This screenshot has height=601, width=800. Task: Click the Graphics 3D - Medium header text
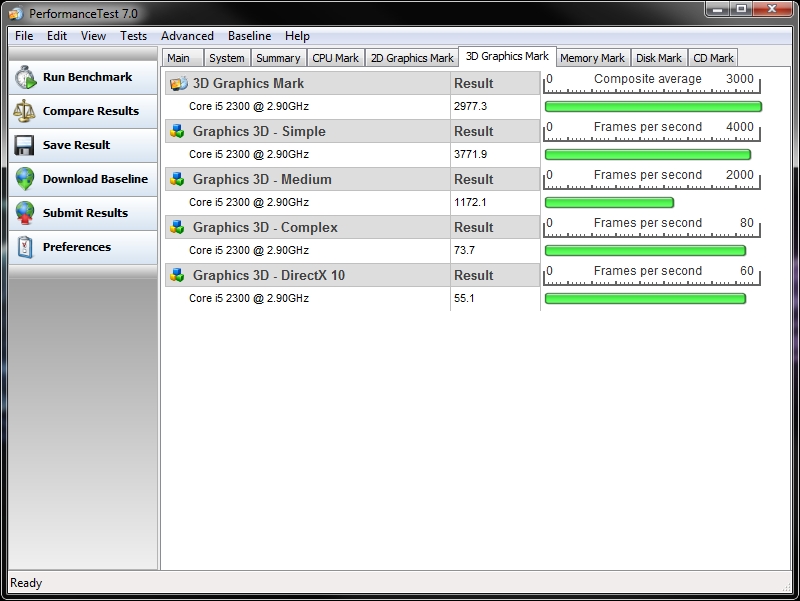tap(262, 179)
